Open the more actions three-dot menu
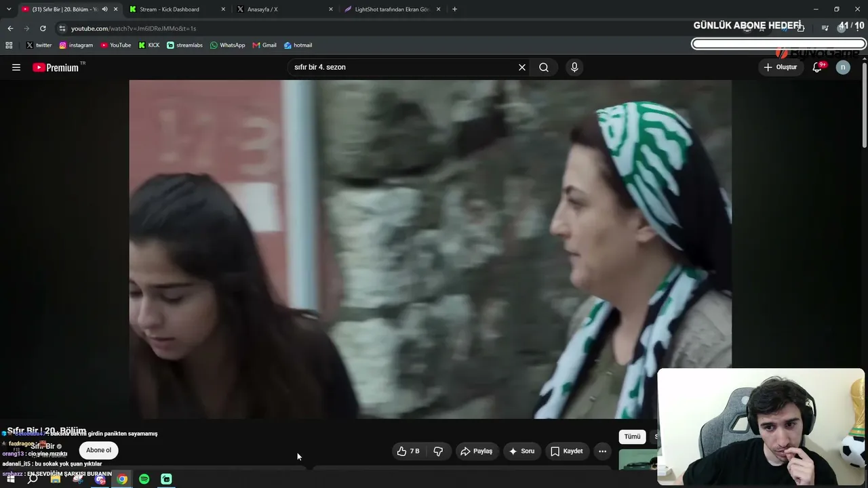Screen dimensions: 868x488 pyautogui.click(x=602, y=451)
